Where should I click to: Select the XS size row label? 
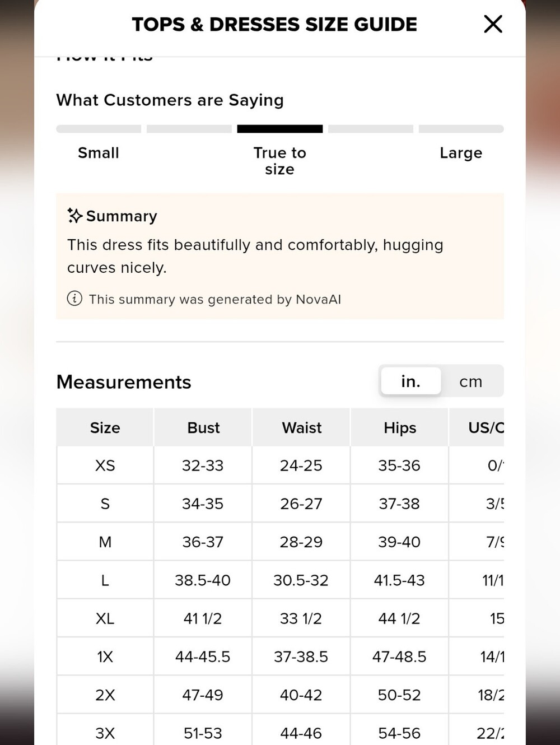105,465
